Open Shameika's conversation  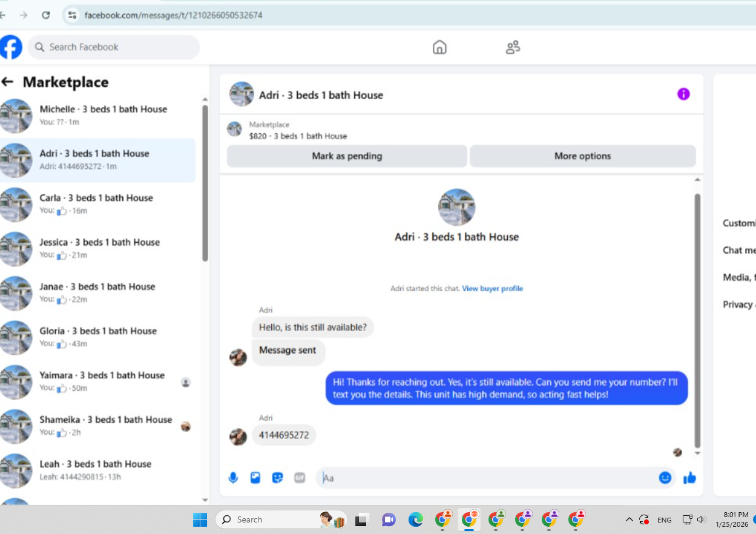click(x=97, y=426)
